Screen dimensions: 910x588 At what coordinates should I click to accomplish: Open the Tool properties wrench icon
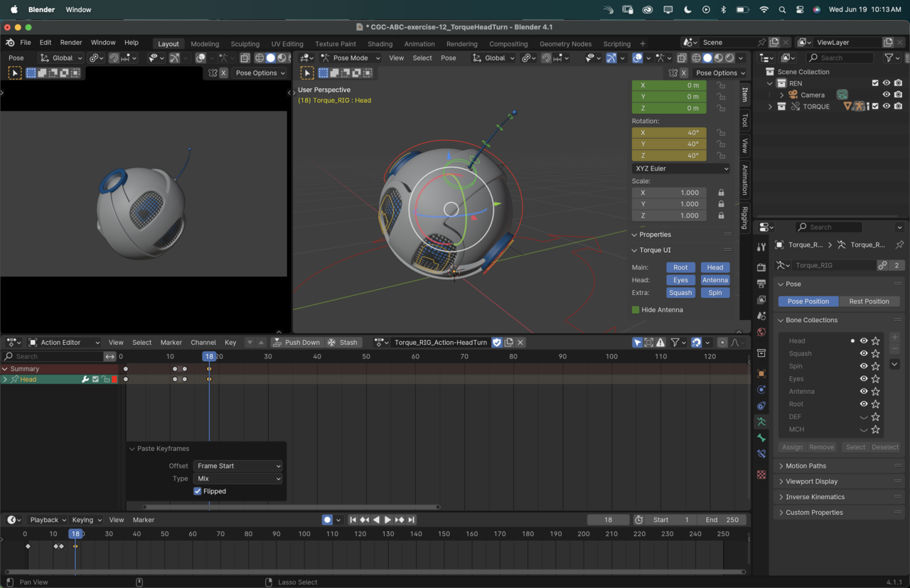point(761,246)
